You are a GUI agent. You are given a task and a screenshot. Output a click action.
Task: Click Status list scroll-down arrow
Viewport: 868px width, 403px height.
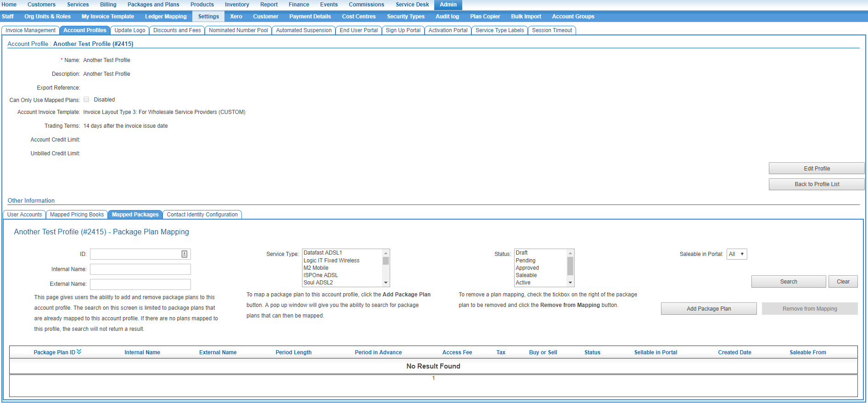click(x=570, y=283)
